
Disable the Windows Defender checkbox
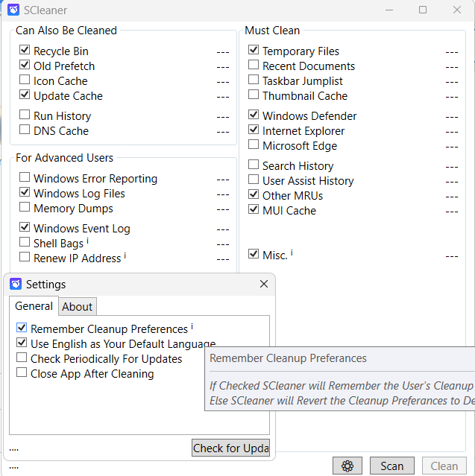254,115
